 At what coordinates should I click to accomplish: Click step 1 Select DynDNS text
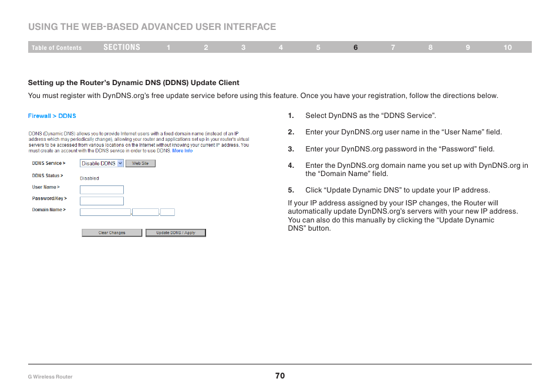click(x=371, y=116)
